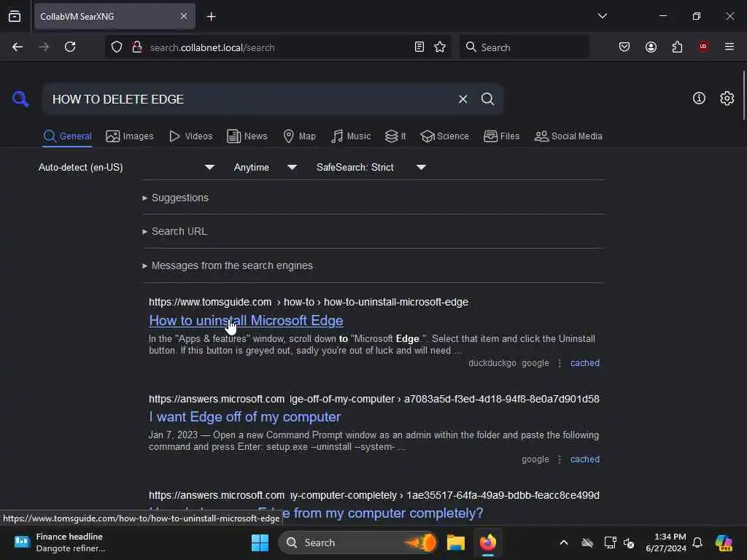Viewport: 747px width, 560px height.
Task: Open SearXNG preferences gear icon
Action: click(727, 98)
